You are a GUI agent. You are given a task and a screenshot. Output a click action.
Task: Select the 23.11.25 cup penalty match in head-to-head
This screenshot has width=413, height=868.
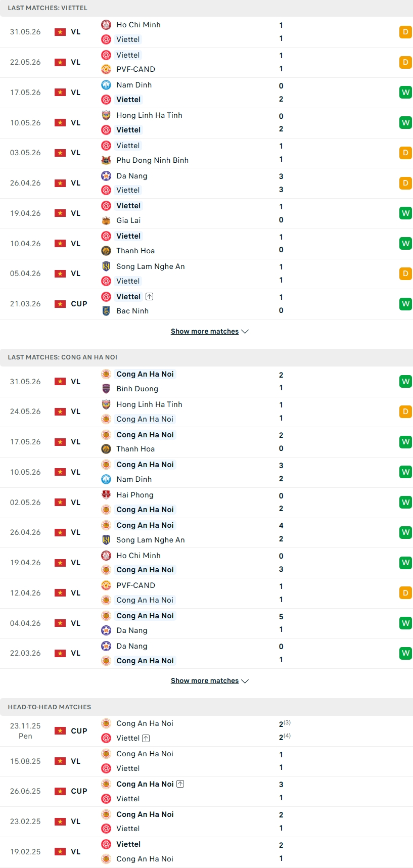click(206, 731)
